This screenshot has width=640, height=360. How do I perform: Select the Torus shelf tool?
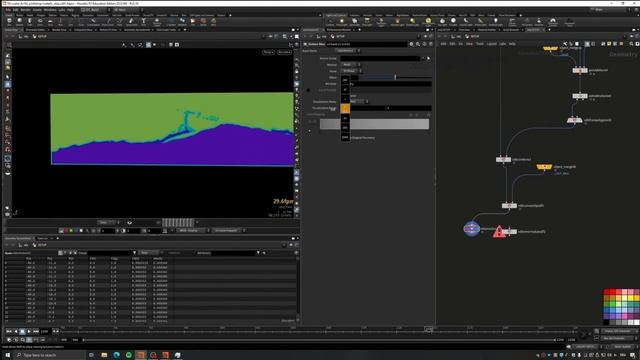(40, 22)
